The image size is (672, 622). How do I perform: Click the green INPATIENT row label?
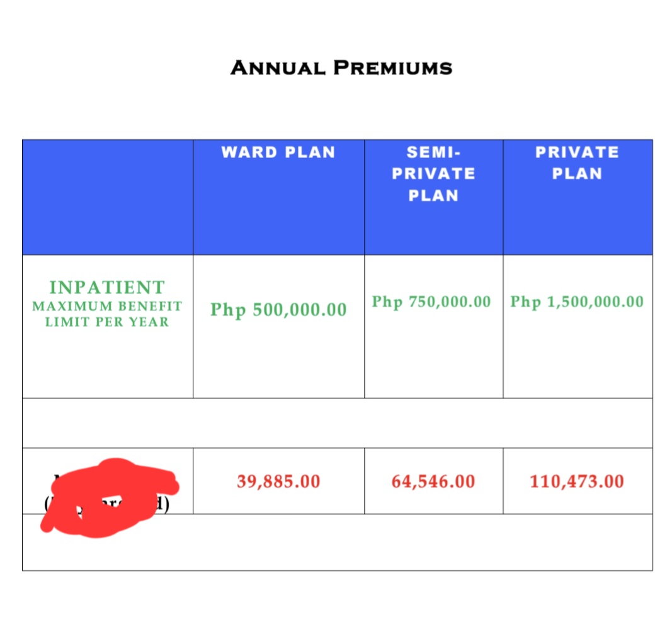(x=107, y=287)
